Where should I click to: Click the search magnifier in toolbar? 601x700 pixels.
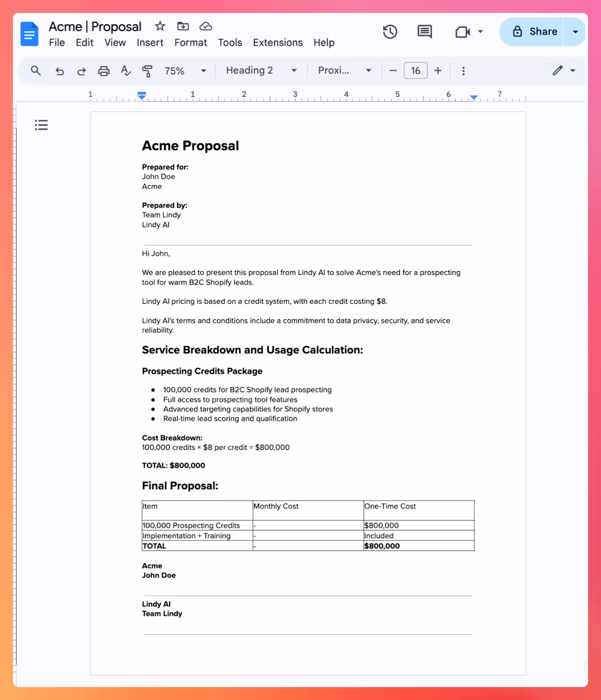[36, 70]
